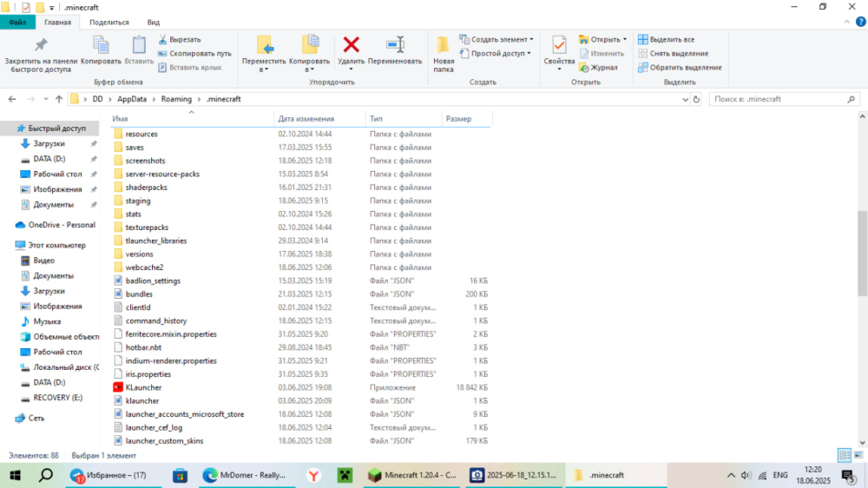Show hidden tray icons chevron
Image resolution: width=868 pixels, height=488 pixels.
point(731,475)
